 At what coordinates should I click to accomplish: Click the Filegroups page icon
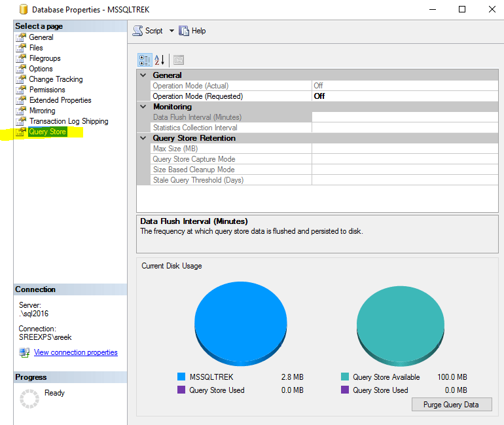pyautogui.click(x=21, y=58)
